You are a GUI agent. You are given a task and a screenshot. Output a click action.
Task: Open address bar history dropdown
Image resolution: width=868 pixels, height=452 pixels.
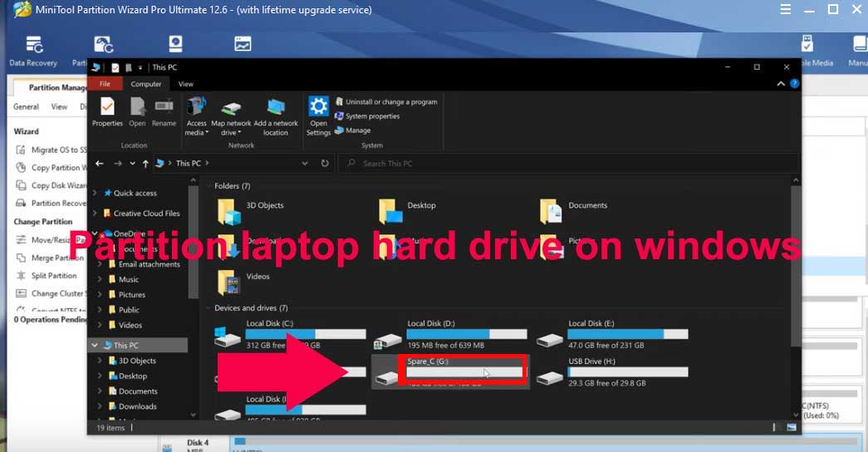point(305,164)
